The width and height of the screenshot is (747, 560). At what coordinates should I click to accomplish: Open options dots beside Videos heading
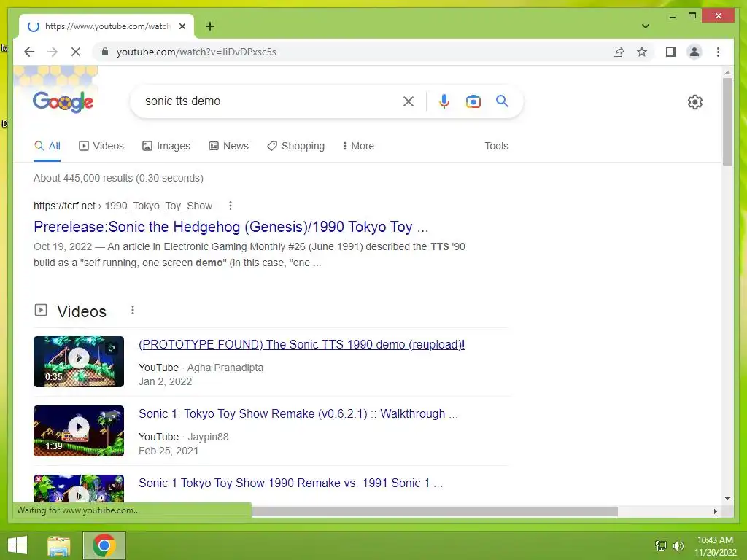[133, 310]
